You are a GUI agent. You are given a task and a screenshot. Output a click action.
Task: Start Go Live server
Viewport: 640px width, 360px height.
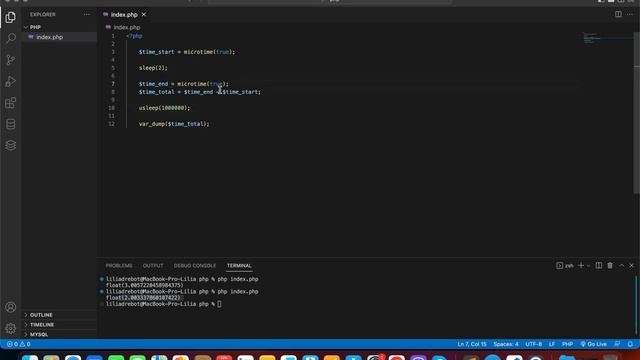593,344
